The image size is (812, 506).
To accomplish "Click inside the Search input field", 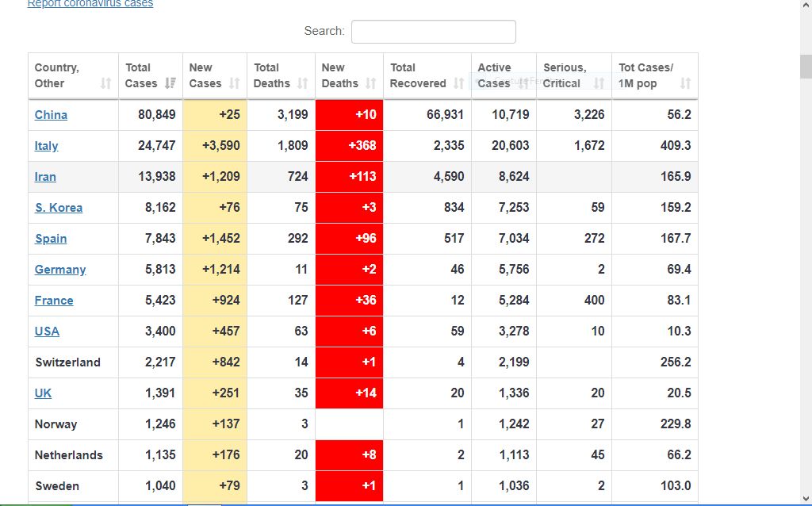I will [x=433, y=32].
